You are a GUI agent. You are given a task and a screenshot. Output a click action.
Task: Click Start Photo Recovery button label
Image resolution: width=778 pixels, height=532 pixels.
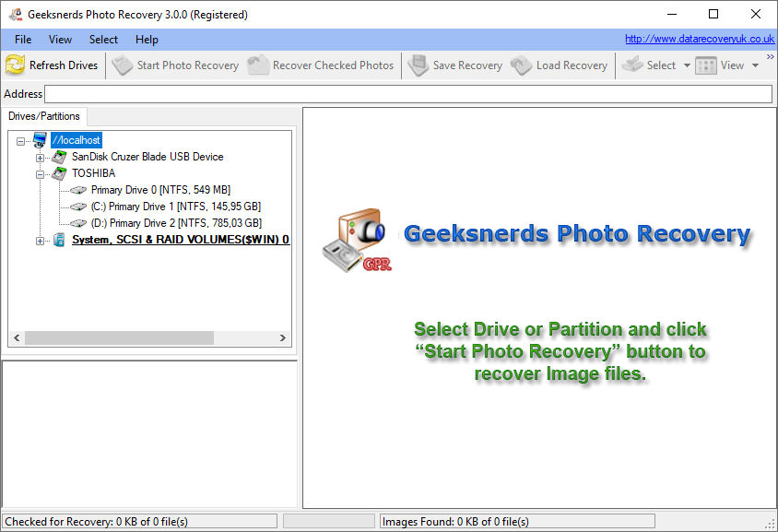187,65
